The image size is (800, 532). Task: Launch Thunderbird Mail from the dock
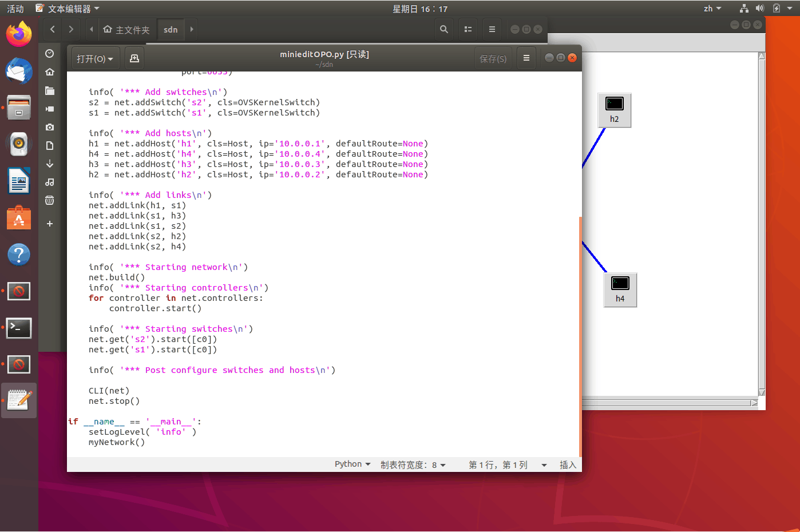tap(19, 71)
